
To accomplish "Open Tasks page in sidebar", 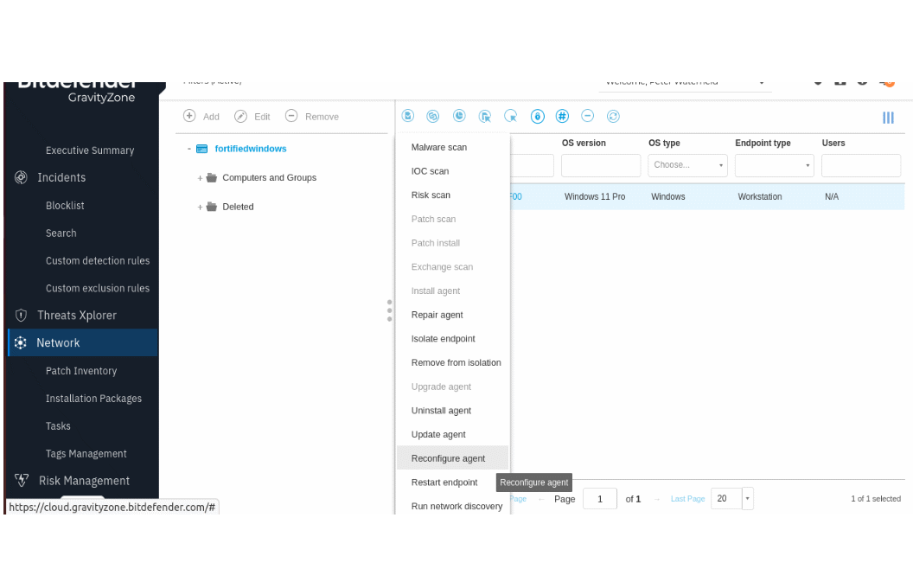I will 58,426.
